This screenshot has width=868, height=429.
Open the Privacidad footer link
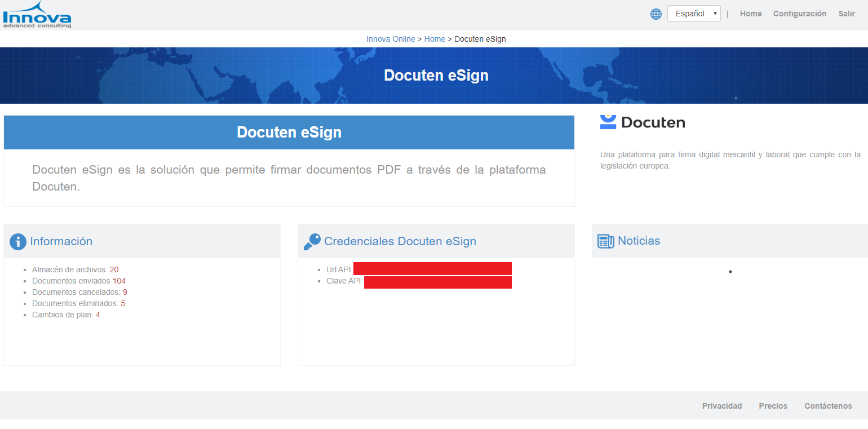click(722, 406)
